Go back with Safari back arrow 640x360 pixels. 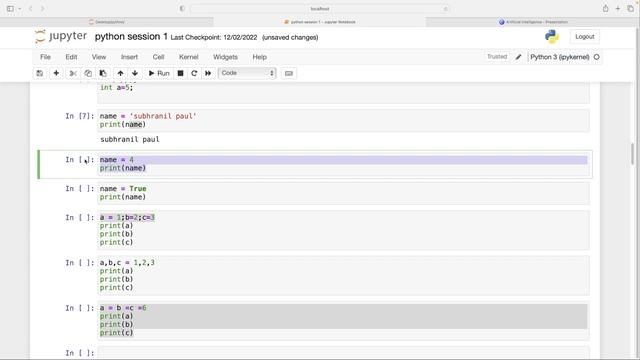click(31, 9)
